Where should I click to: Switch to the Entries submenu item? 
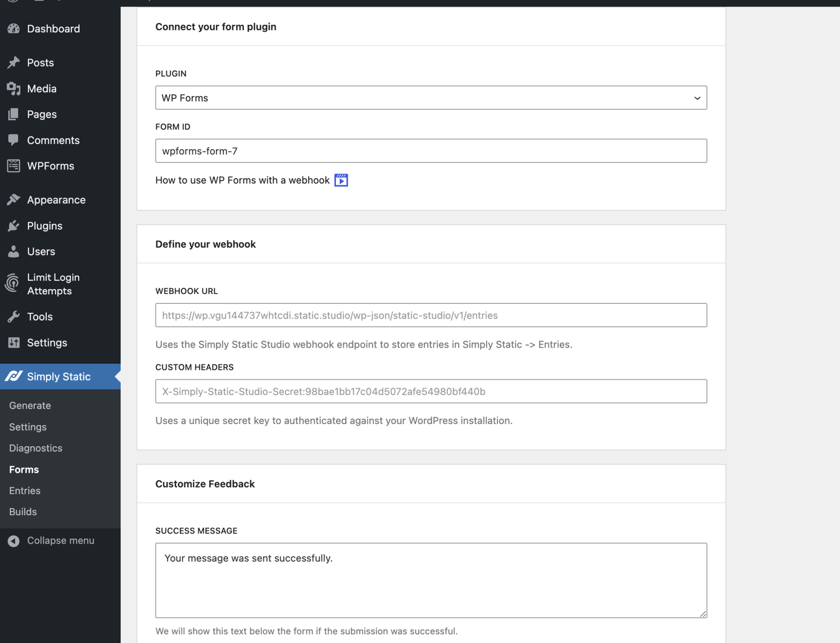24,490
